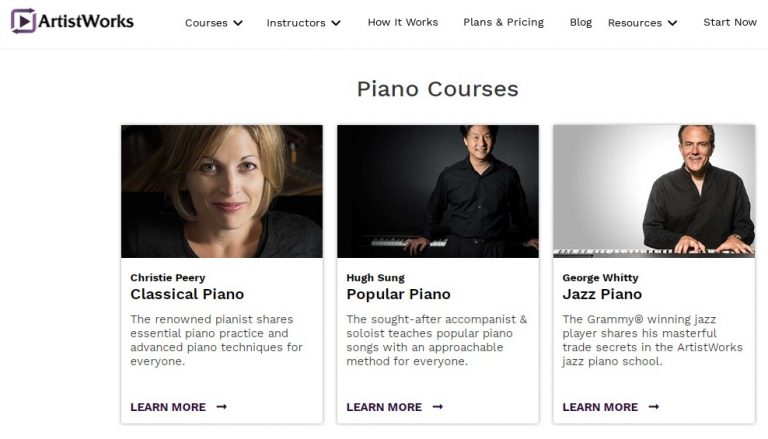
Task: Click Learn More for Jazz Piano
Action: 600,407
